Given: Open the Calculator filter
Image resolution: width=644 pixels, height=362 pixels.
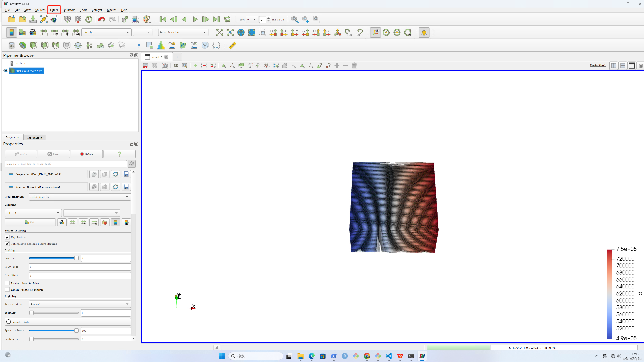Looking at the screenshot, I should [x=11, y=45].
